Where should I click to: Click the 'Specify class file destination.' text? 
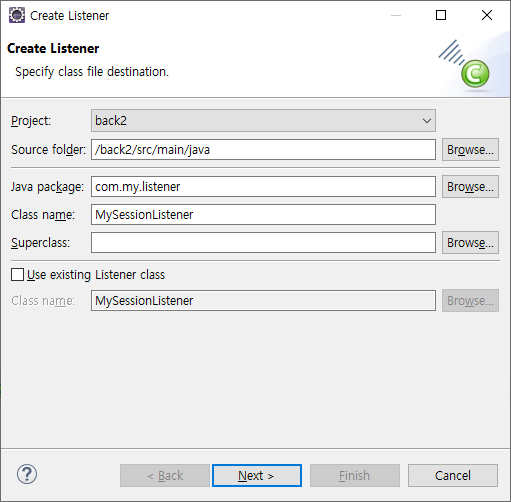coord(92,72)
